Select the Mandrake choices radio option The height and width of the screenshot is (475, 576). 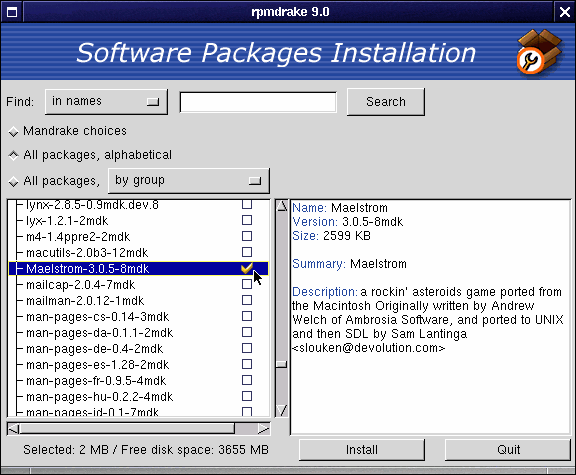coord(14,132)
